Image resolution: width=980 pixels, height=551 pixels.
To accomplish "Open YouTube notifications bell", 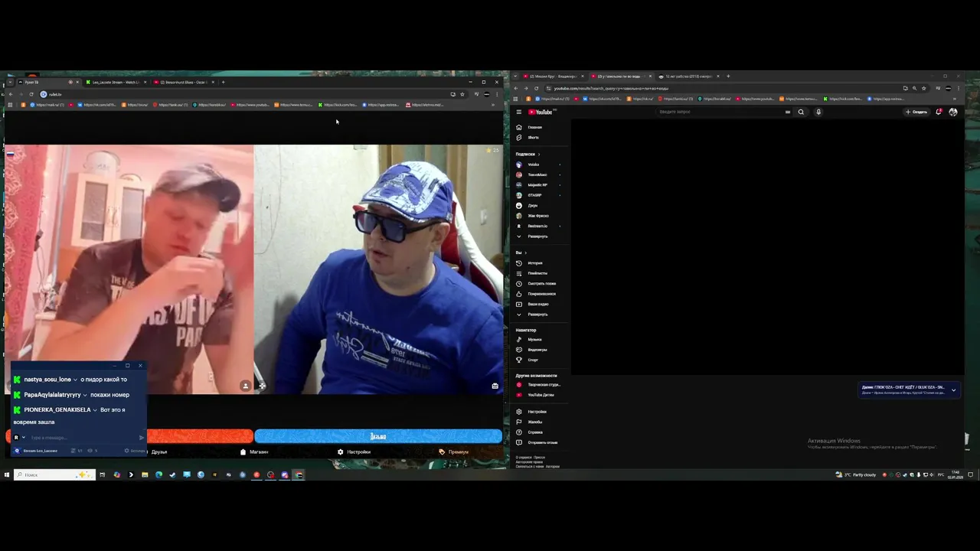I will tap(939, 112).
